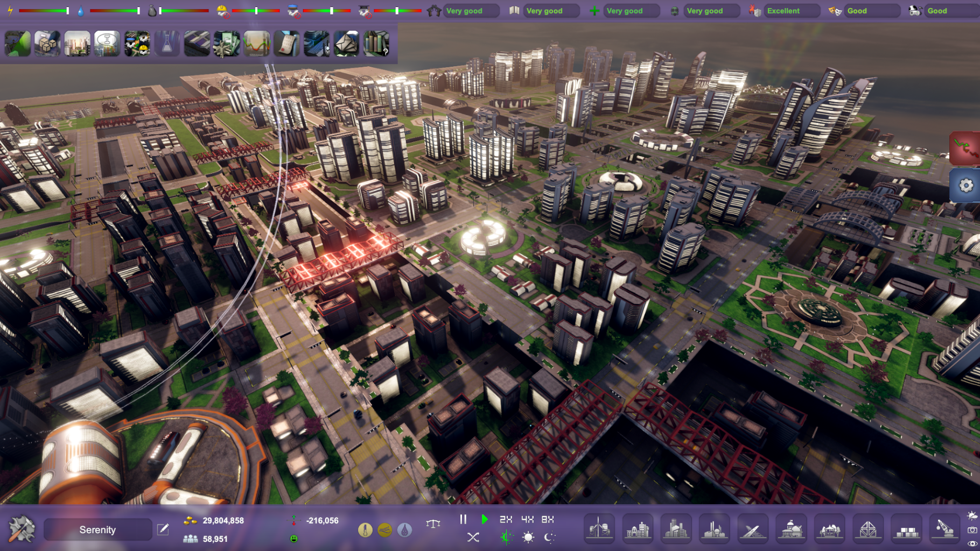The image size is (980, 551).
Task: Open the settings gear side button
Action: point(965,186)
